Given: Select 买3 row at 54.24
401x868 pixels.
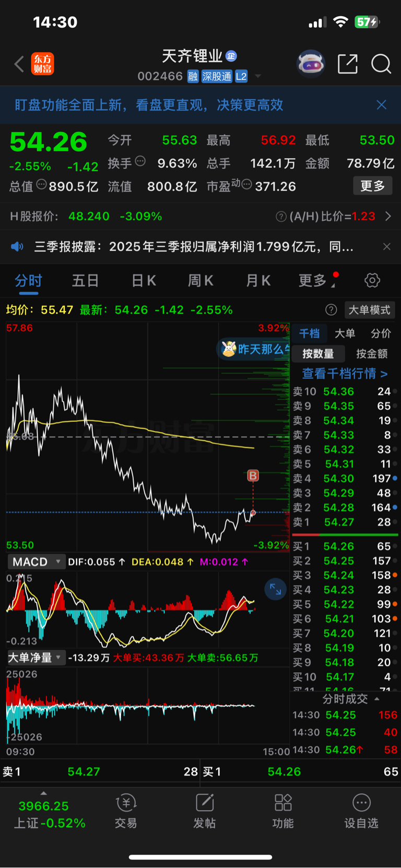Looking at the screenshot, I should (345, 575).
